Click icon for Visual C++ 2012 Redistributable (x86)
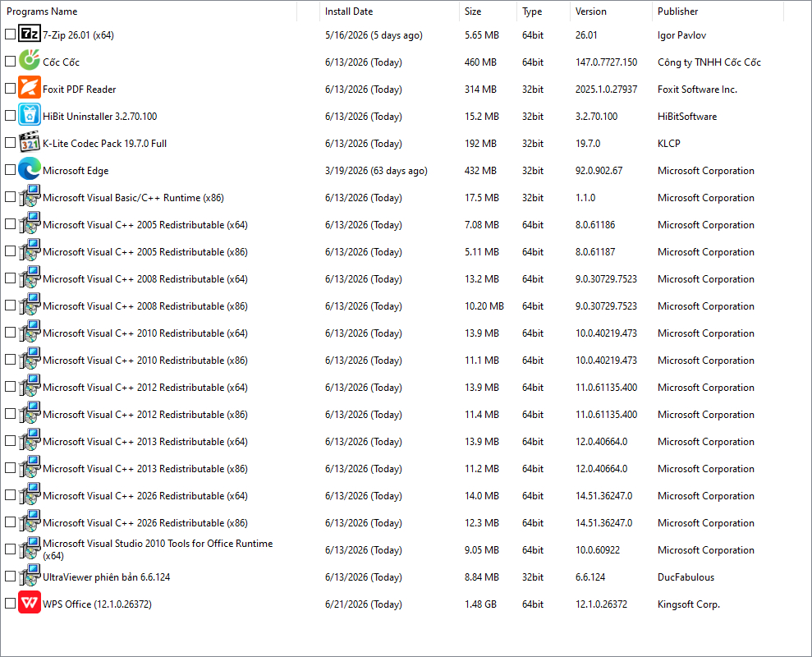The width and height of the screenshot is (812, 657). point(30,413)
